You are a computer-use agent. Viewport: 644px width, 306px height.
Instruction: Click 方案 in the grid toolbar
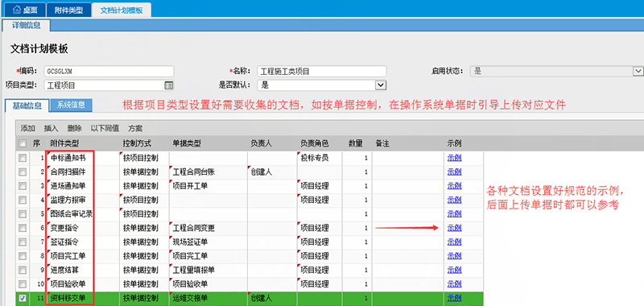pyautogui.click(x=135, y=129)
